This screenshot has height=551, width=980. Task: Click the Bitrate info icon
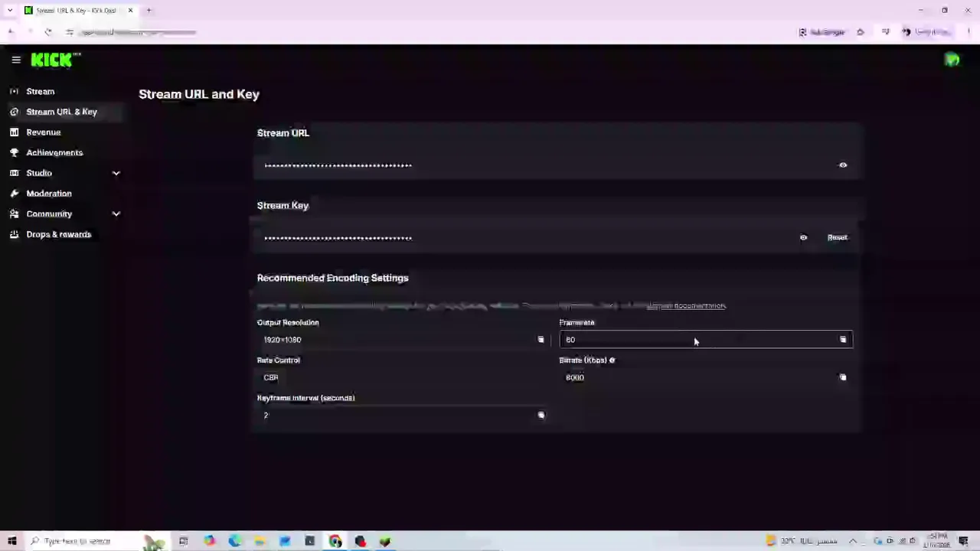(x=612, y=360)
